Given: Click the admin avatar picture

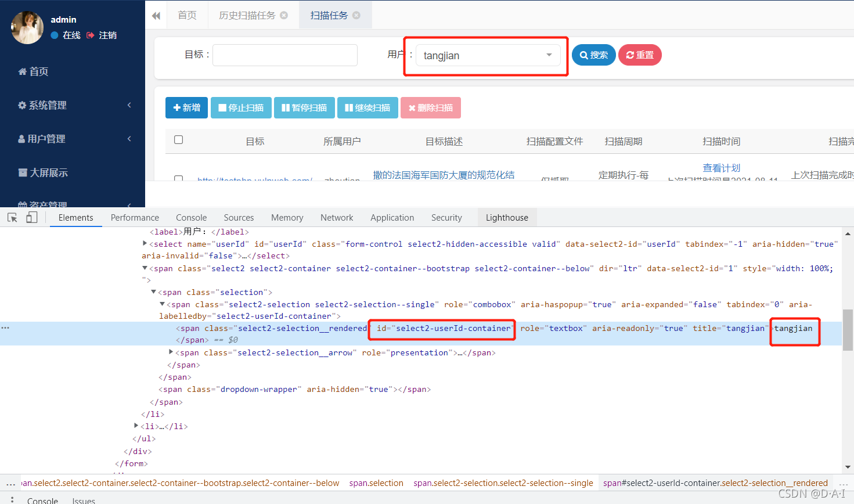Looking at the screenshot, I should point(27,27).
